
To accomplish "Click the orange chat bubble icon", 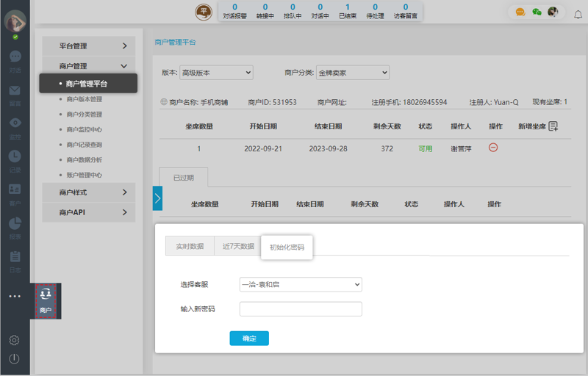I will (x=520, y=12).
